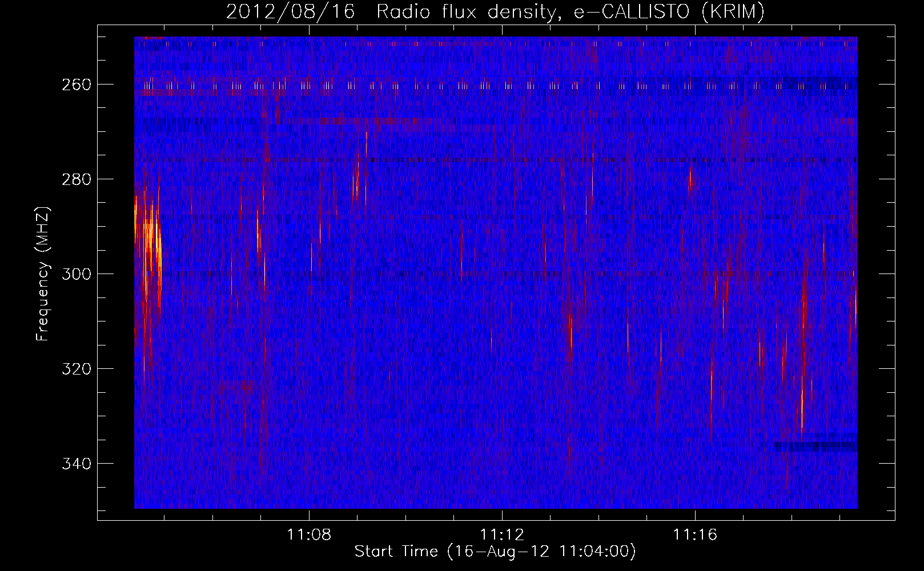The width and height of the screenshot is (924, 571).
Task: Click the "Frequency (MHZ)" y-axis label
Action: tap(43, 274)
